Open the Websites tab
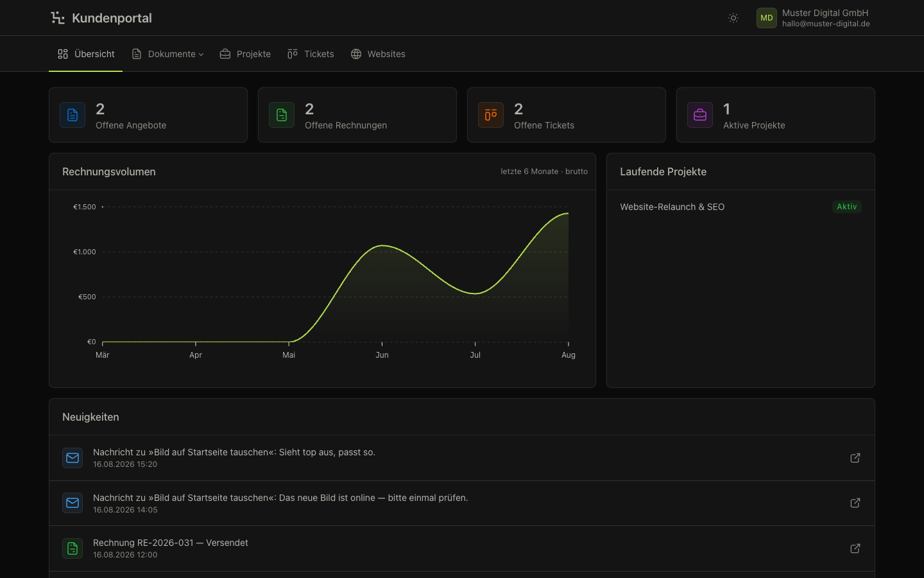This screenshot has width=924, height=578. (x=378, y=54)
